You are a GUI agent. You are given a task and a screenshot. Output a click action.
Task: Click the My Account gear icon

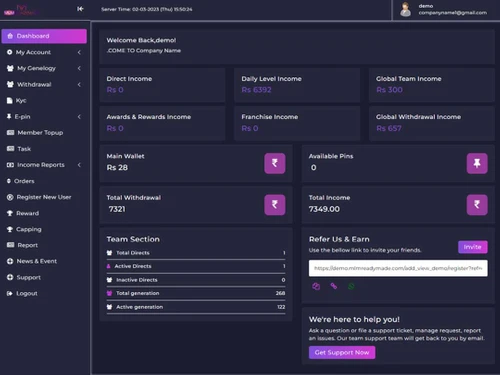tap(9, 52)
